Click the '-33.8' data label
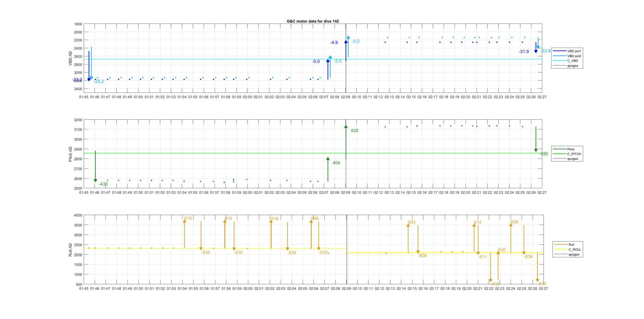The width and height of the screenshot is (644, 319). pyautogui.click(x=546, y=51)
